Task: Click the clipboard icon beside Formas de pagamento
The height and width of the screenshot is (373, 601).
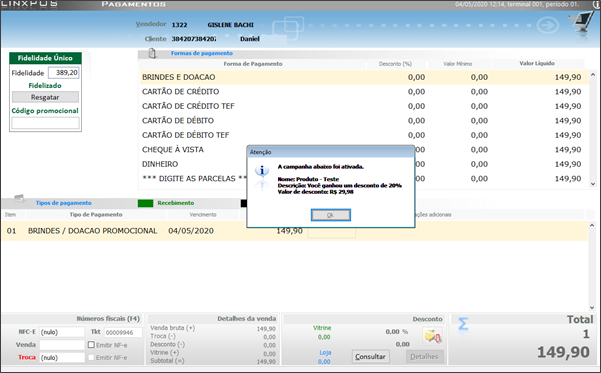Action: coord(152,53)
